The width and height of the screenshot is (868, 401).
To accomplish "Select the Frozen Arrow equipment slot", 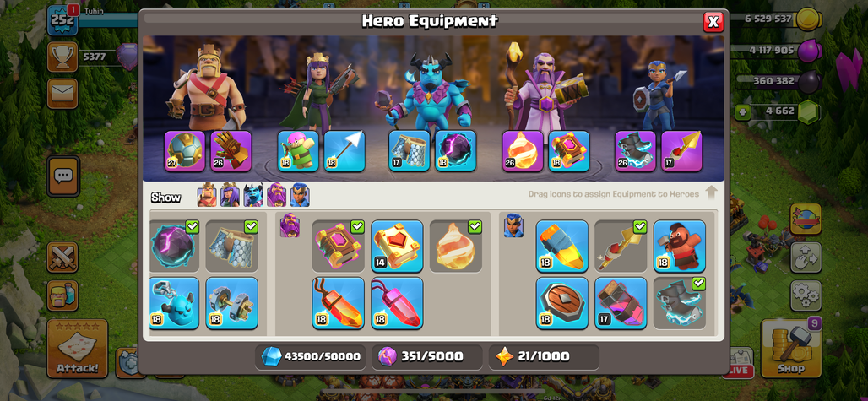I will tap(344, 151).
